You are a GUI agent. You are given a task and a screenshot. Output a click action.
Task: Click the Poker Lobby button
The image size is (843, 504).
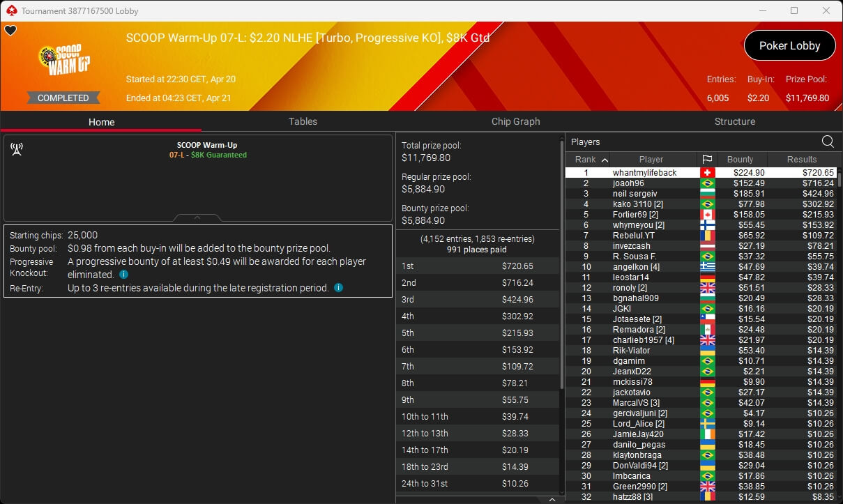789,46
